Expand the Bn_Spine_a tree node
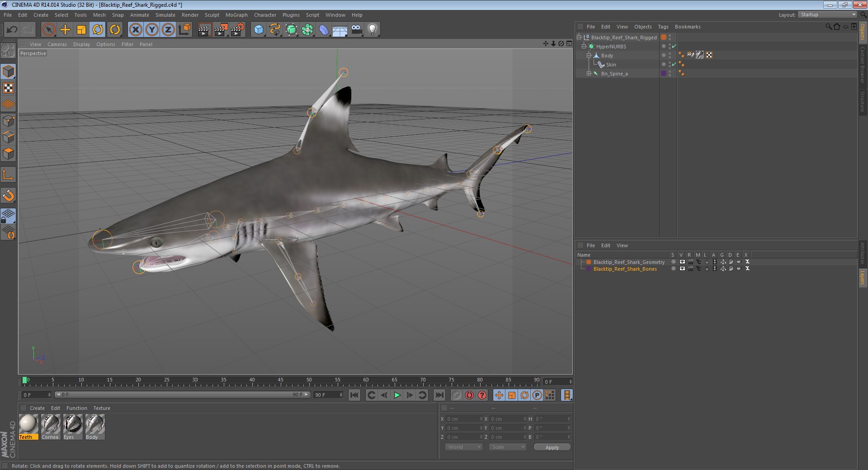868x470 pixels. (589, 74)
